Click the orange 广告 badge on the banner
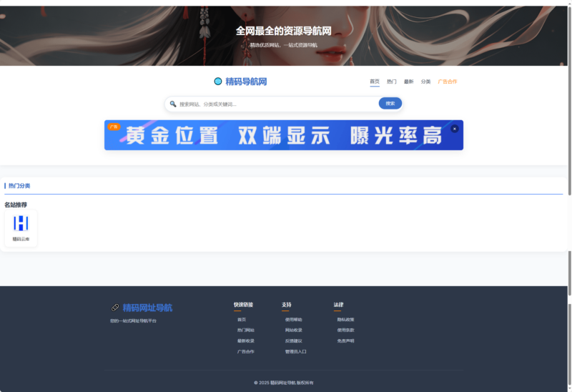This screenshot has height=392, width=572. tap(114, 127)
